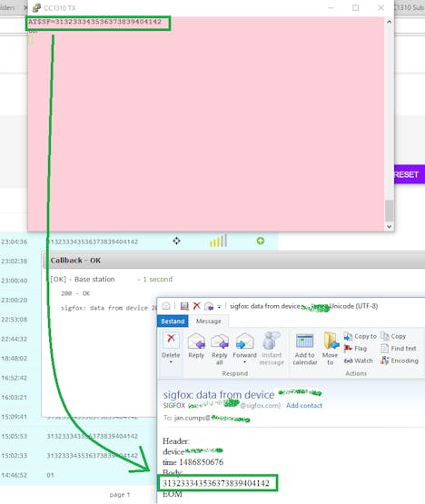Image resolution: width=425 pixels, height=504 pixels.
Task: Expand the Forward options dropdown arrow
Action: [244, 362]
